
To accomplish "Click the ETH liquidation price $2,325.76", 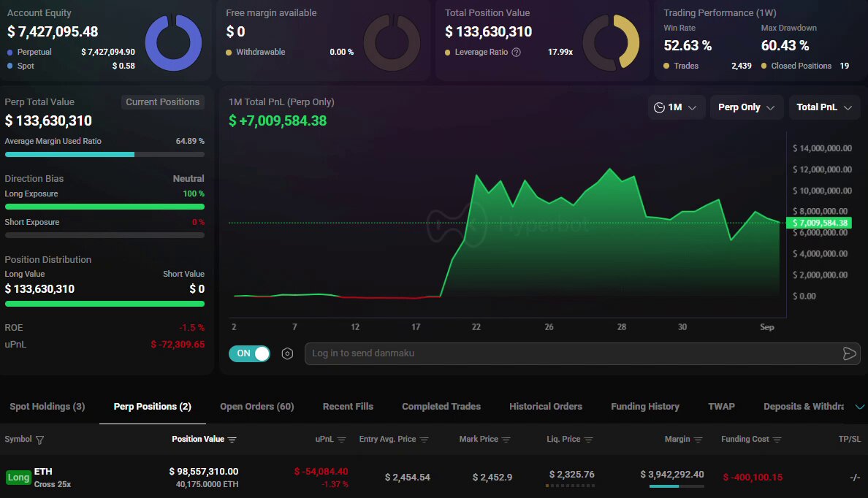I will pos(572,475).
